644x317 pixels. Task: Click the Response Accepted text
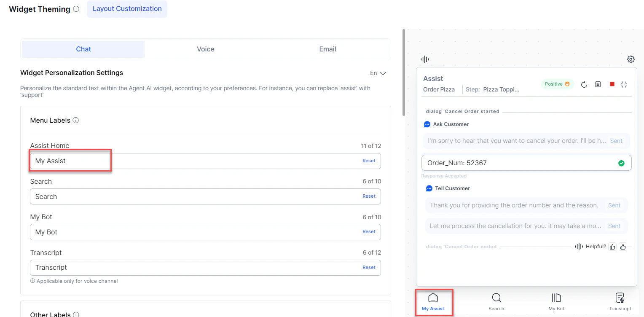pyautogui.click(x=444, y=176)
